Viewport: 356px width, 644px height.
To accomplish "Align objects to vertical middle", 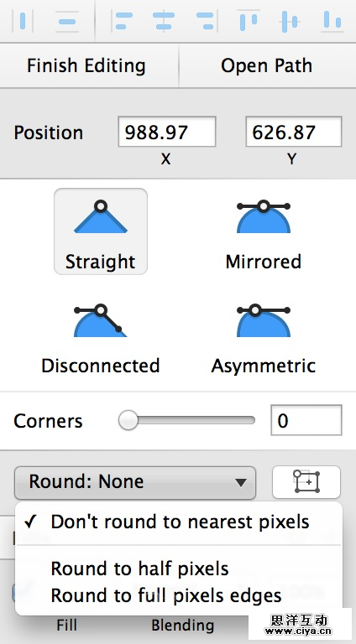I will pos(290,21).
